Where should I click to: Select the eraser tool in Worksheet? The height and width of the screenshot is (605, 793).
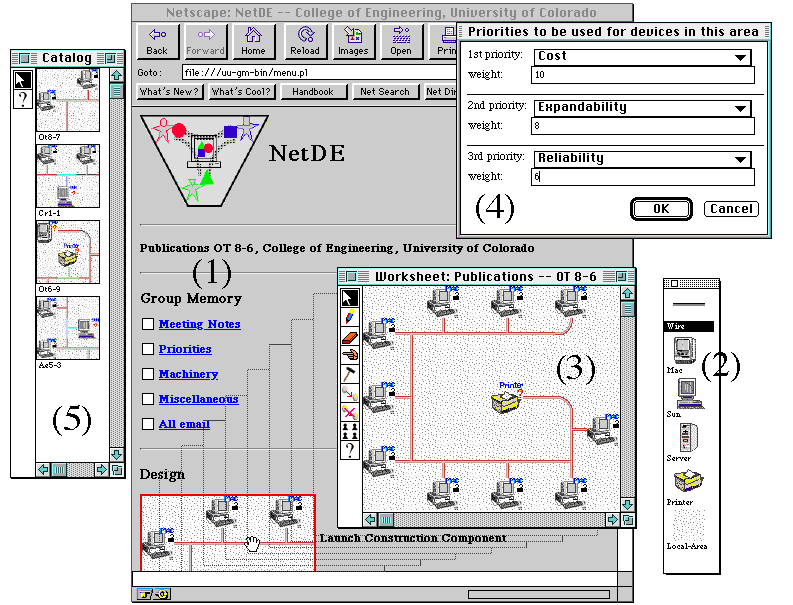pyautogui.click(x=349, y=336)
